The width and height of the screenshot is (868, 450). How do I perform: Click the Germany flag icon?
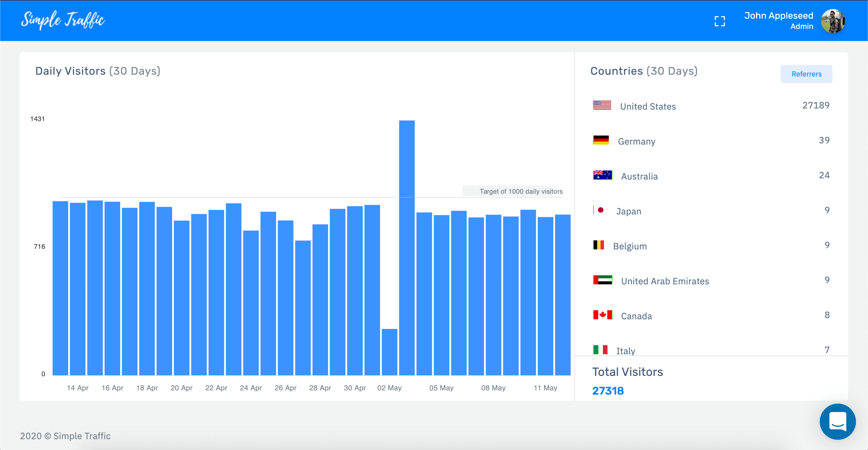pos(601,140)
